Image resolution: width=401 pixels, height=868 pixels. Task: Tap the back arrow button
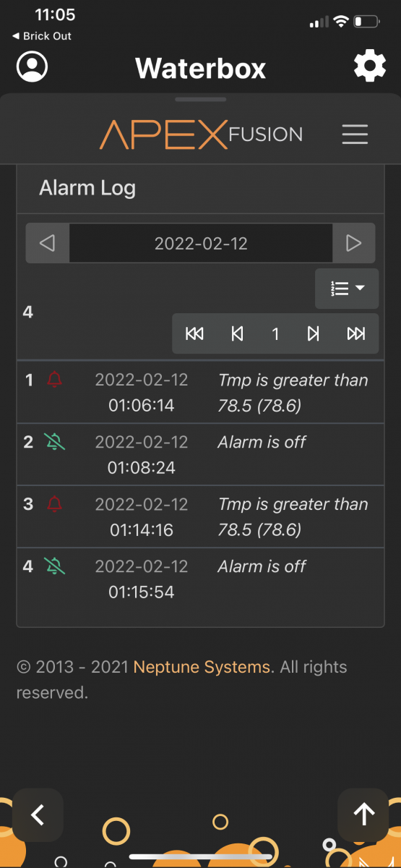coord(38,815)
